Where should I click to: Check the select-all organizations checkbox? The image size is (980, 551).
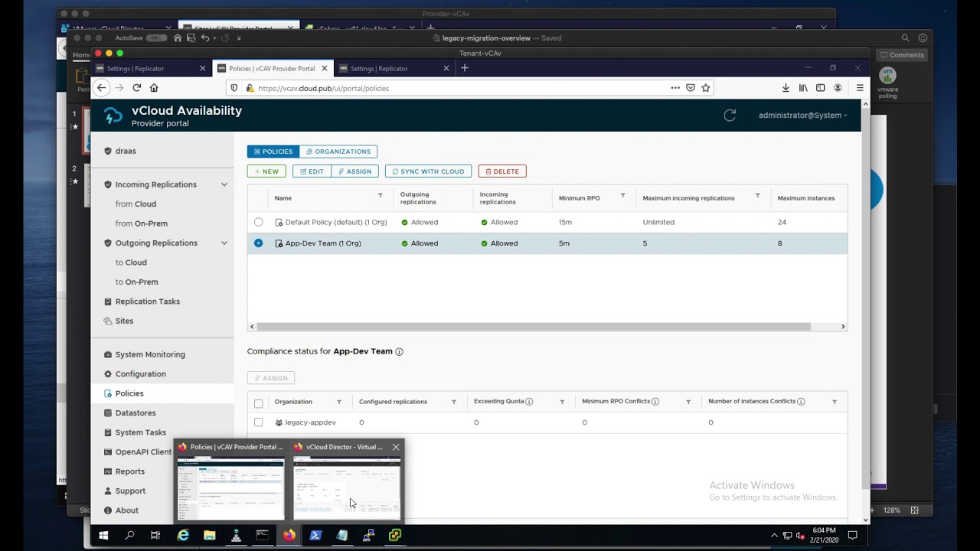click(258, 403)
